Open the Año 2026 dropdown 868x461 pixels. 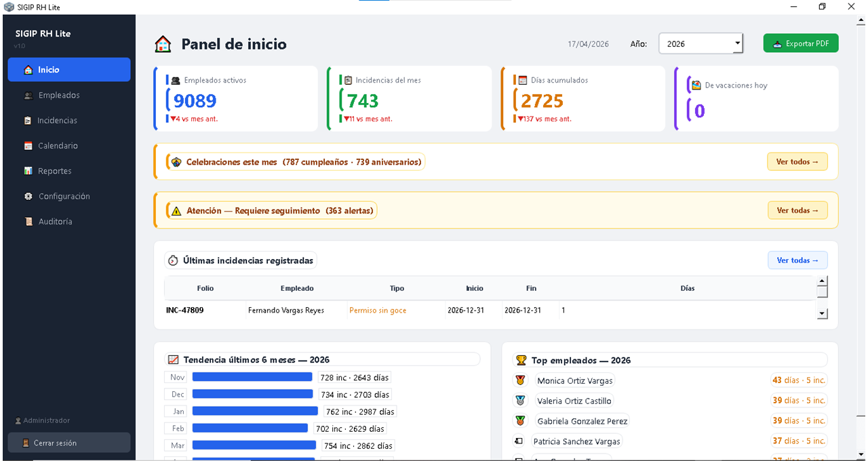[701, 43]
